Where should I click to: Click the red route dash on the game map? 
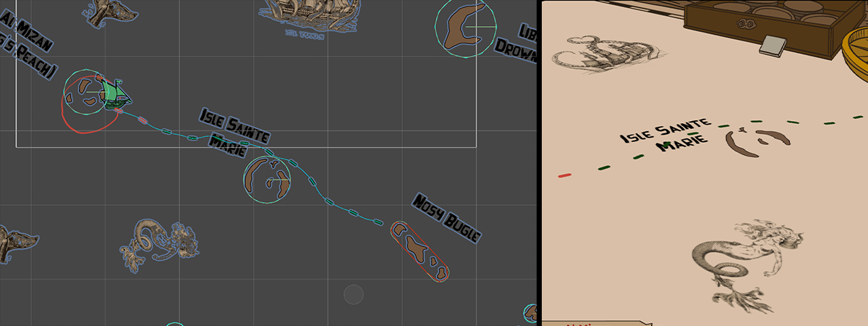(x=565, y=175)
